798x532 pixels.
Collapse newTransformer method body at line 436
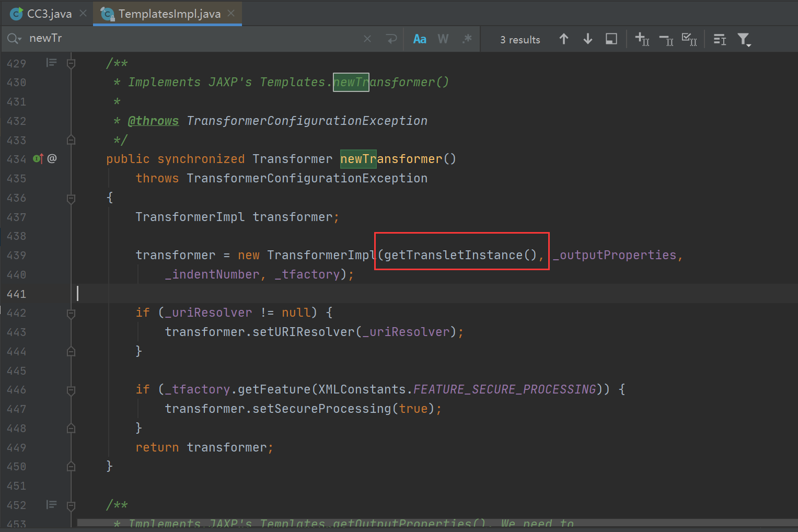pyautogui.click(x=71, y=198)
